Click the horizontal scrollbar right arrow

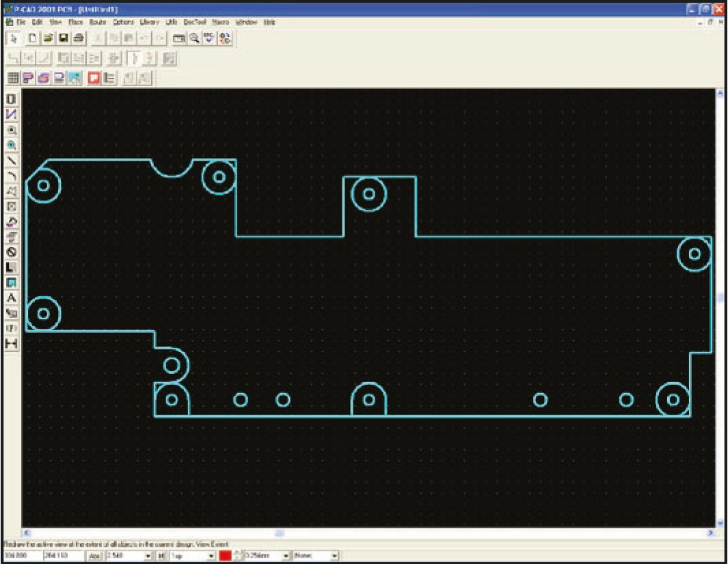point(711,533)
